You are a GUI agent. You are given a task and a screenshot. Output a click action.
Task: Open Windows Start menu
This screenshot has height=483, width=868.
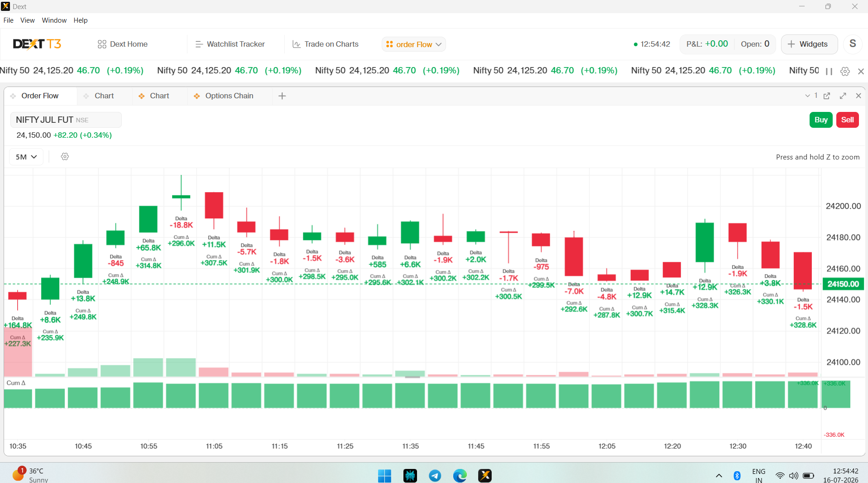[384, 475]
